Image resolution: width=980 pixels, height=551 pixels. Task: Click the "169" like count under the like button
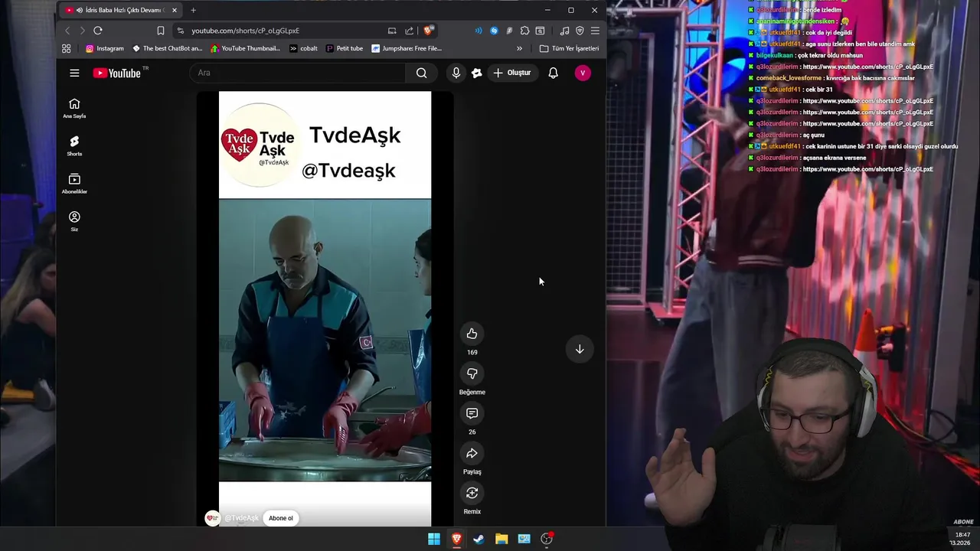(x=472, y=353)
